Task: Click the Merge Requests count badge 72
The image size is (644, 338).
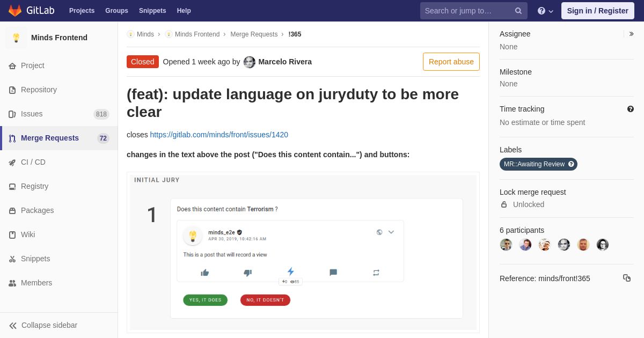Action: [x=103, y=138]
